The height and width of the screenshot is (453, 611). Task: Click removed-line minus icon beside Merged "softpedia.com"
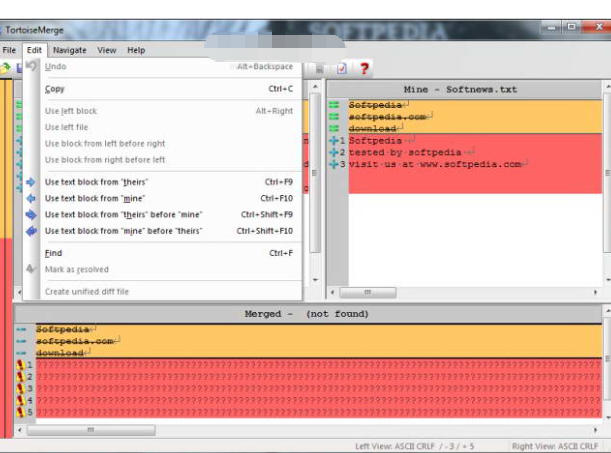(x=21, y=341)
